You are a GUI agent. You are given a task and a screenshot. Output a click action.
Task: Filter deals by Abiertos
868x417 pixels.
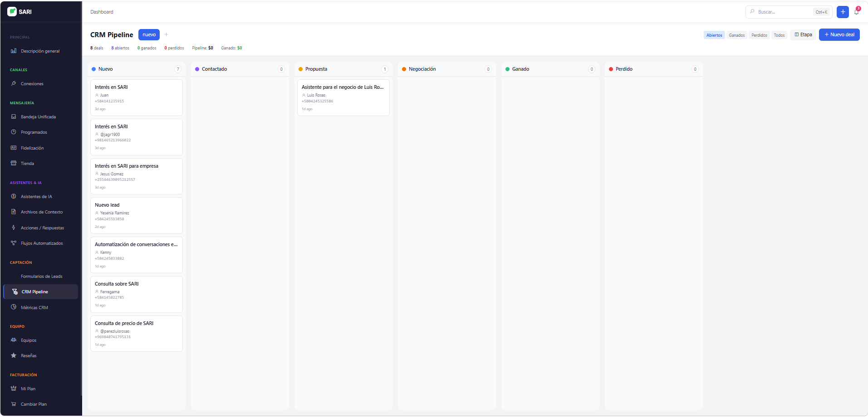[714, 35]
